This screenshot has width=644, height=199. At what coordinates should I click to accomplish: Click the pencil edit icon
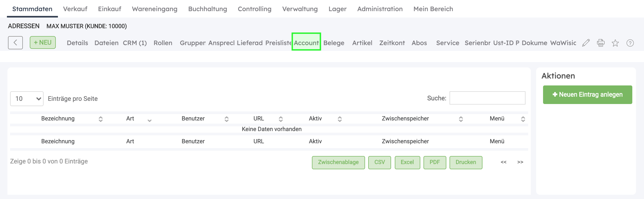[586, 43]
